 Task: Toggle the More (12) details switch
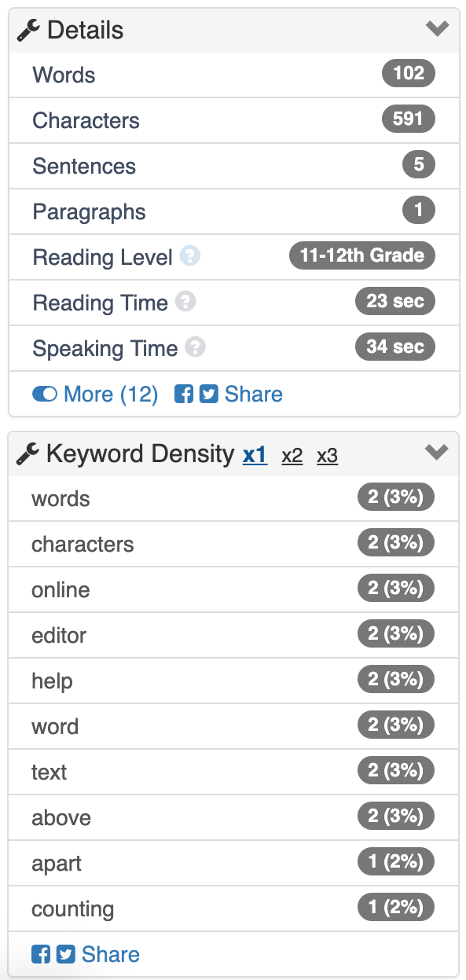click(x=45, y=394)
